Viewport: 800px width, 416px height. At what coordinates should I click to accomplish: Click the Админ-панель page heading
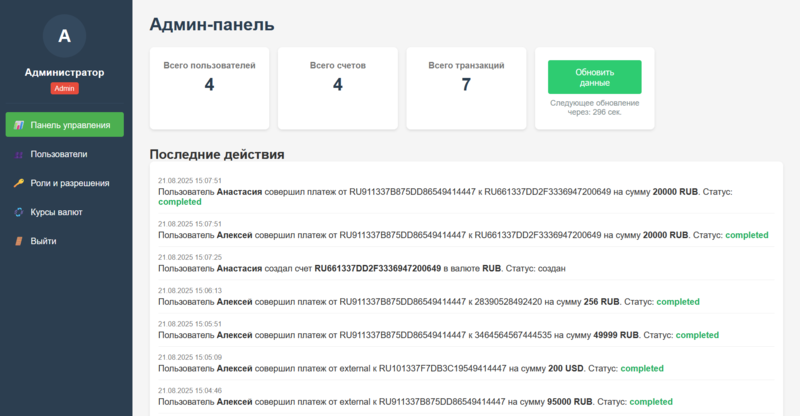click(212, 24)
